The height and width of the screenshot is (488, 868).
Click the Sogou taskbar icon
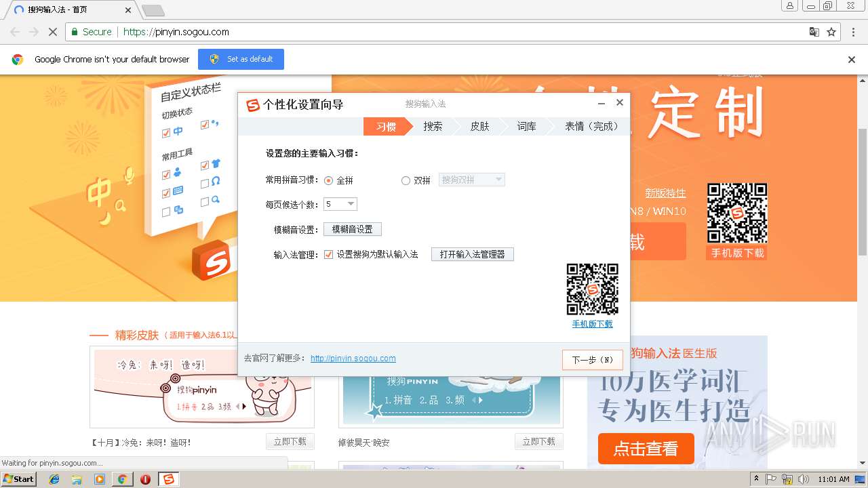(168, 479)
